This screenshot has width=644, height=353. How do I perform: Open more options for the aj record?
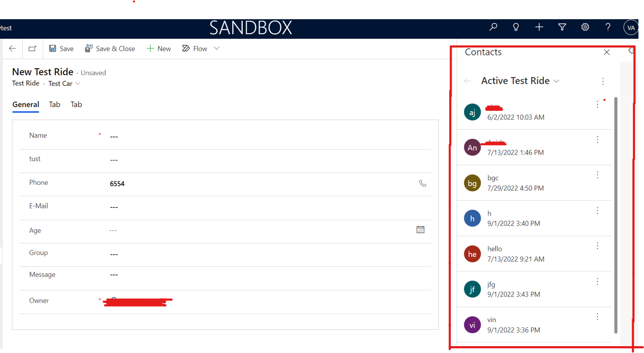[597, 105]
